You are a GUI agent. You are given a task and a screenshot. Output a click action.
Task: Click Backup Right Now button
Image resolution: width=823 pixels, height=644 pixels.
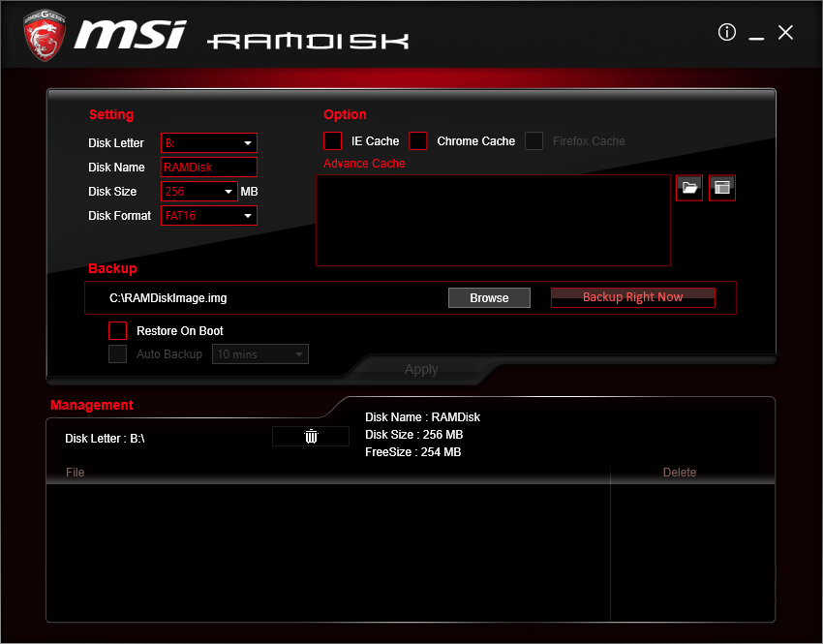tap(633, 297)
